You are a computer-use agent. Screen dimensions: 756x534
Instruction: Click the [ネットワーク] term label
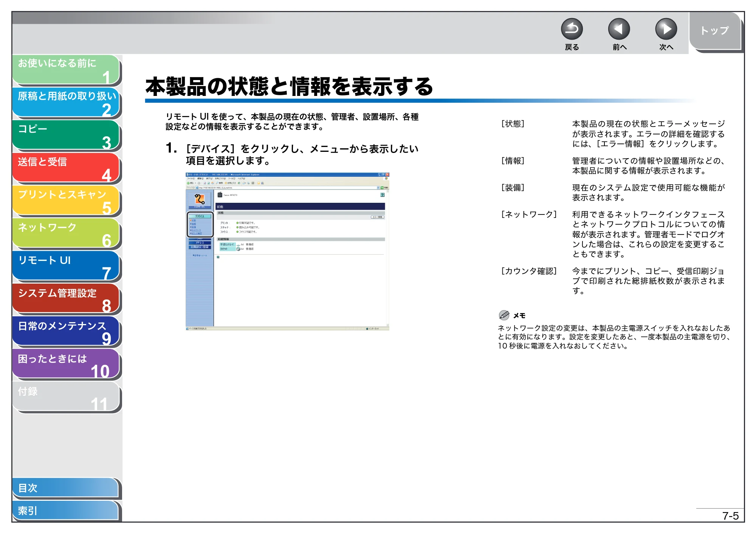coord(529,215)
